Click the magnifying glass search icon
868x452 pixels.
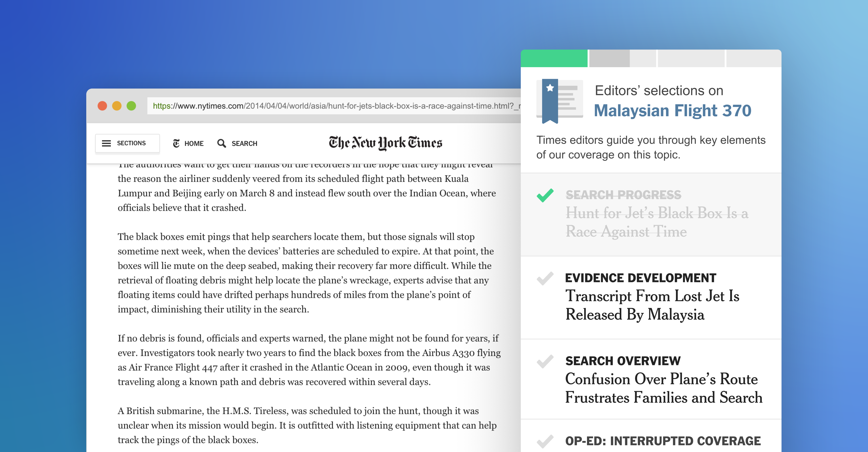pyautogui.click(x=221, y=143)
